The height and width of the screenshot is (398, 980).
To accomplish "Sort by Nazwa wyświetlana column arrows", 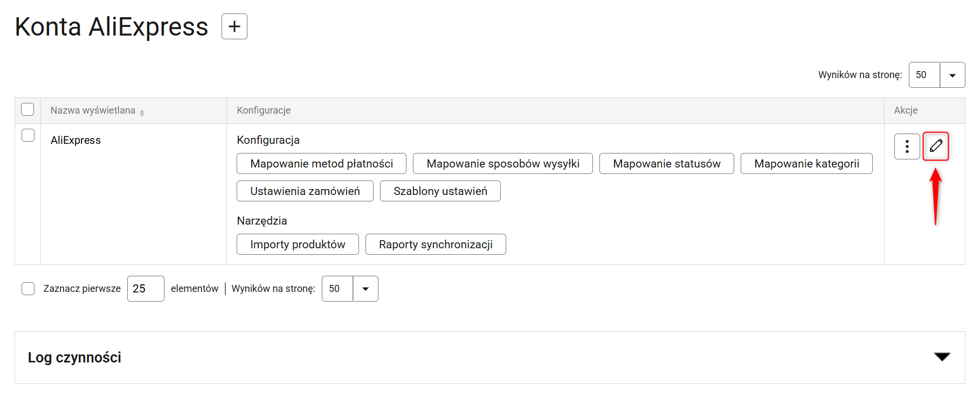I will coord(142,113).
